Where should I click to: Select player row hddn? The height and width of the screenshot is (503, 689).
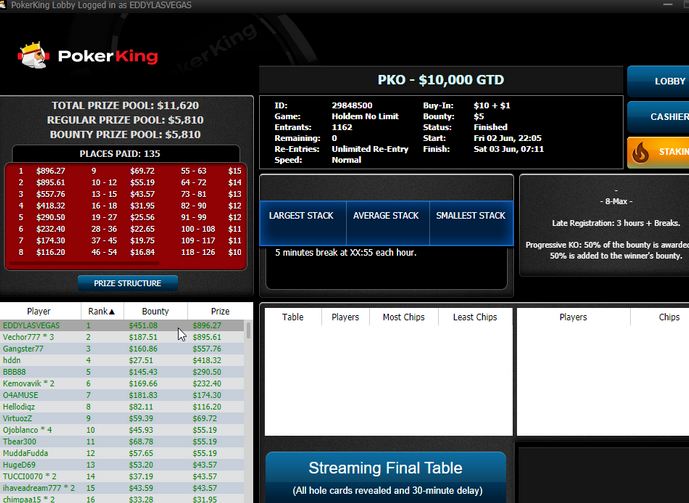(122, 360)
